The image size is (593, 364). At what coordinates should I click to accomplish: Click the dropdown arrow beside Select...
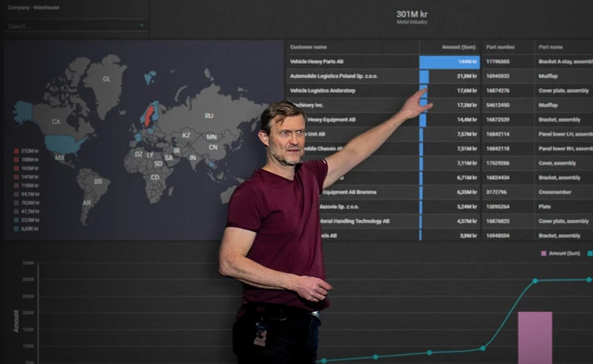141,26
